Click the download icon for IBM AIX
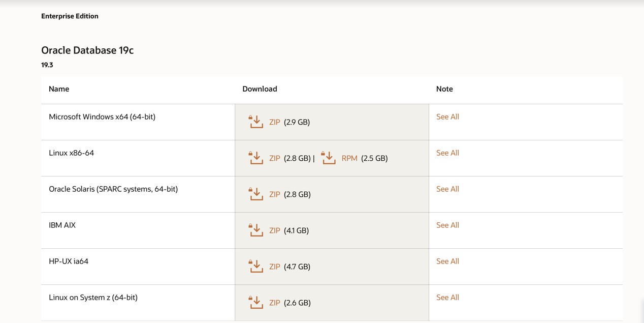This screenshot has height=323, width=644. click(x=256, y=230)
